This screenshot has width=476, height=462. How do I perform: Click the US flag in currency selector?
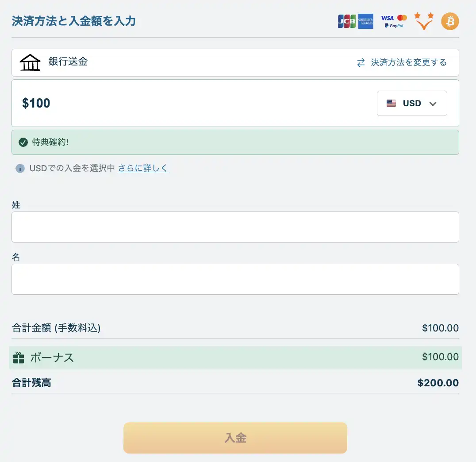click(x=391, y=104)
